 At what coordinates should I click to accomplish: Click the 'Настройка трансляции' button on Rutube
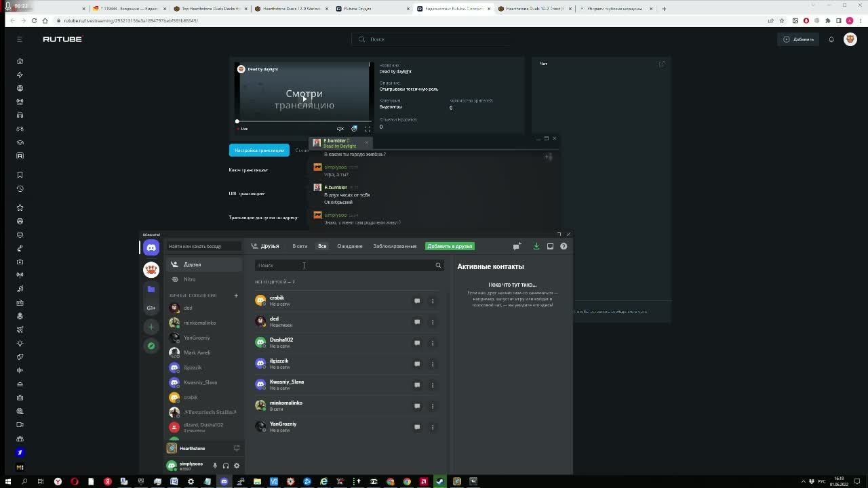click(x=259, y=150)
